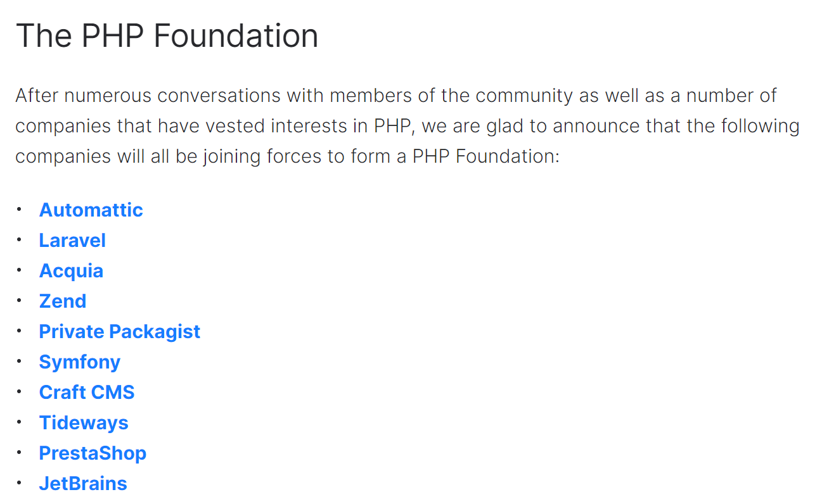Open the Automattic link

pos(91,210)
